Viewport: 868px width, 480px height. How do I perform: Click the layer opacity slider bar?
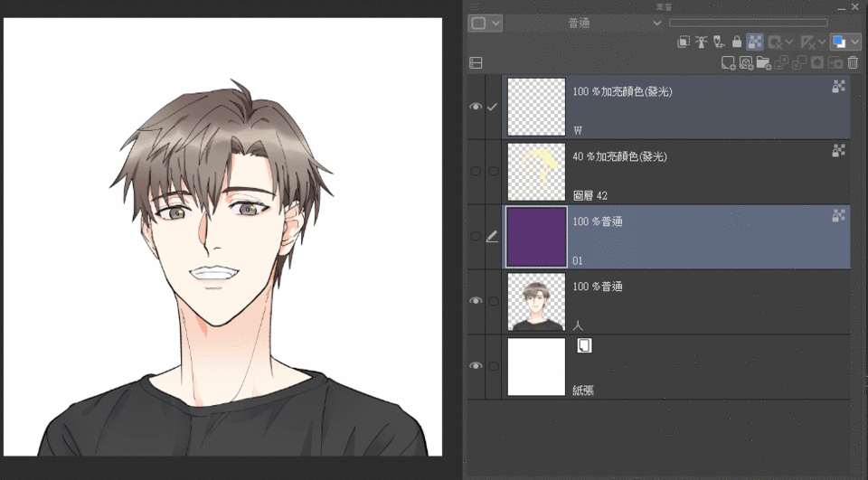(x=749, y=23)
